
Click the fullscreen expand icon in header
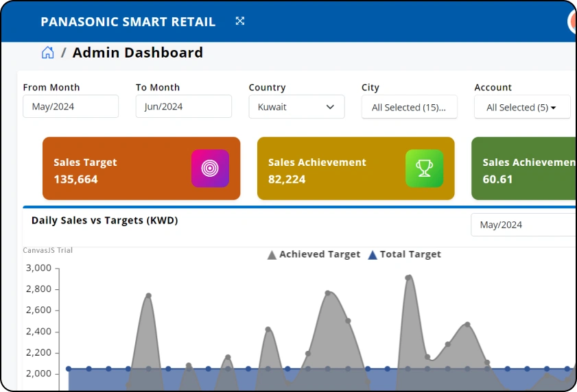pos(240,21)
